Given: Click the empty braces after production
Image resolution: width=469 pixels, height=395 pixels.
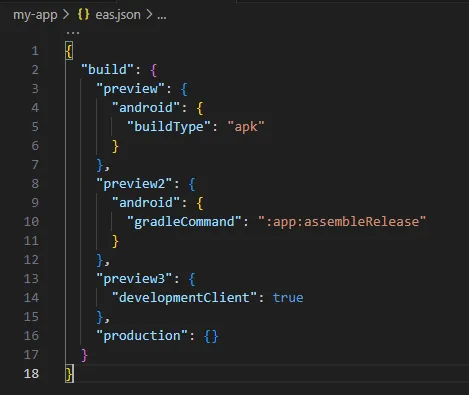Looking at the screenshot, I should coord(211,336).
